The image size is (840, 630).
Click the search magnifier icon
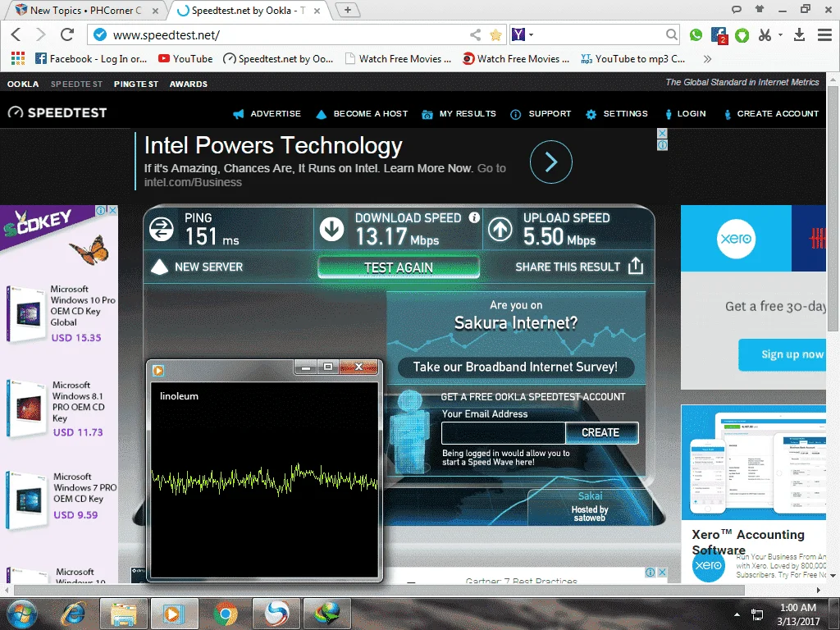pos(671,34)
